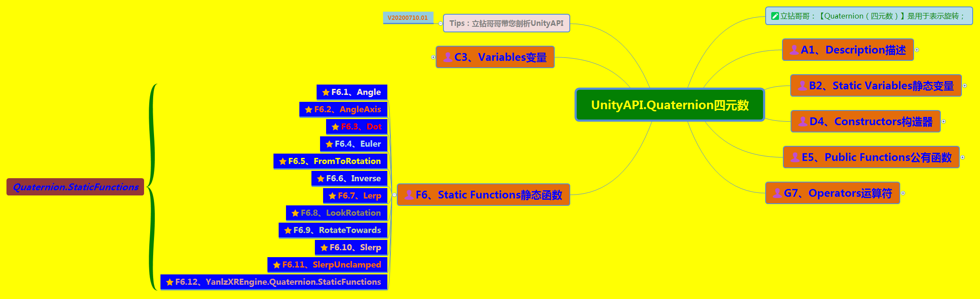Click the star icon beside F6.9 RotateTowards

(x=288, y=230)
